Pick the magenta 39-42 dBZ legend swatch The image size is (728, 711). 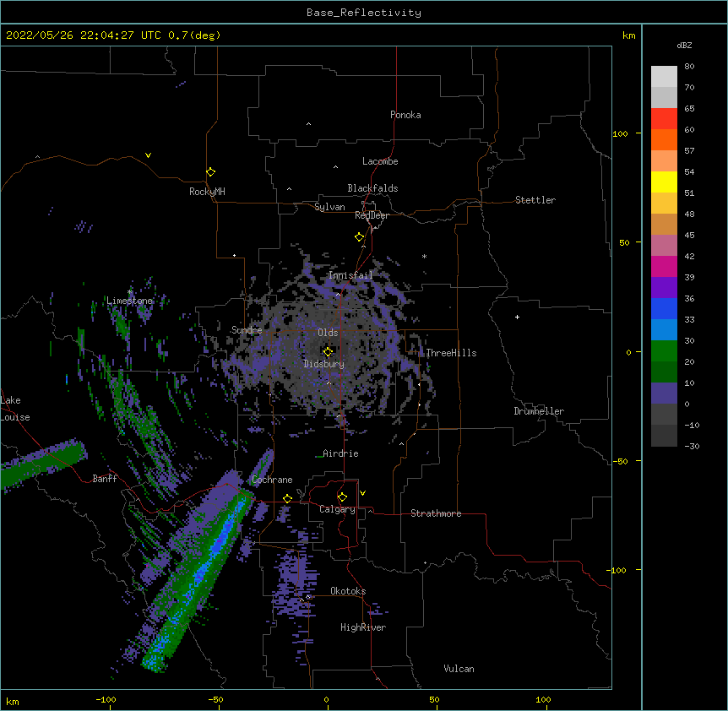point(664,267)
